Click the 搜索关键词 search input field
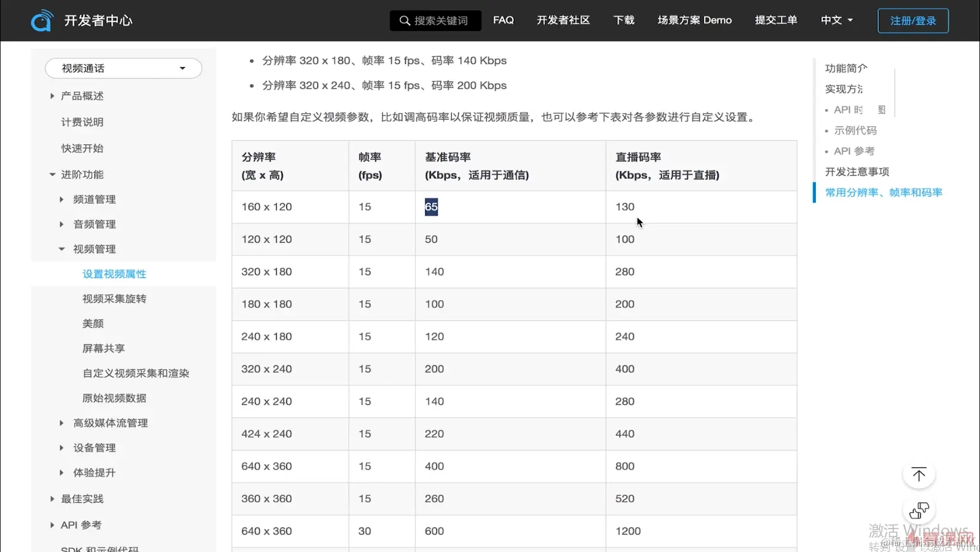This screenshot has width=980, height=552. (x=442, y=20)
